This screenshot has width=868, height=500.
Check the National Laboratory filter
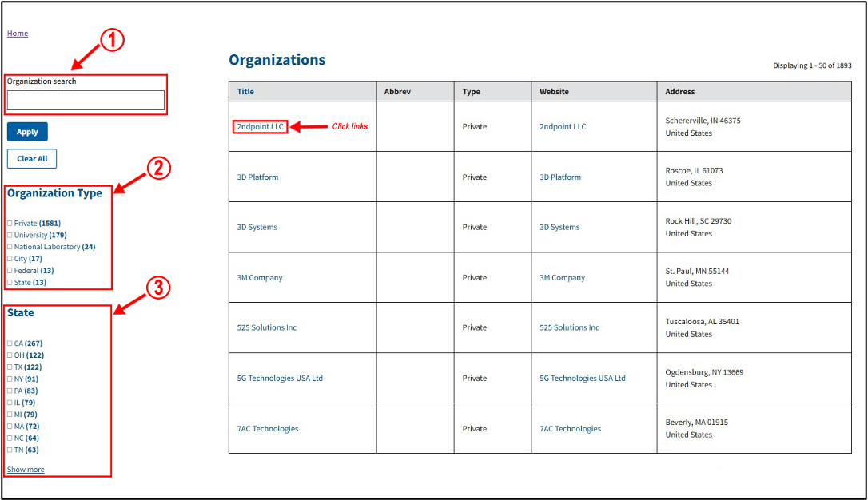click(10, 247)
